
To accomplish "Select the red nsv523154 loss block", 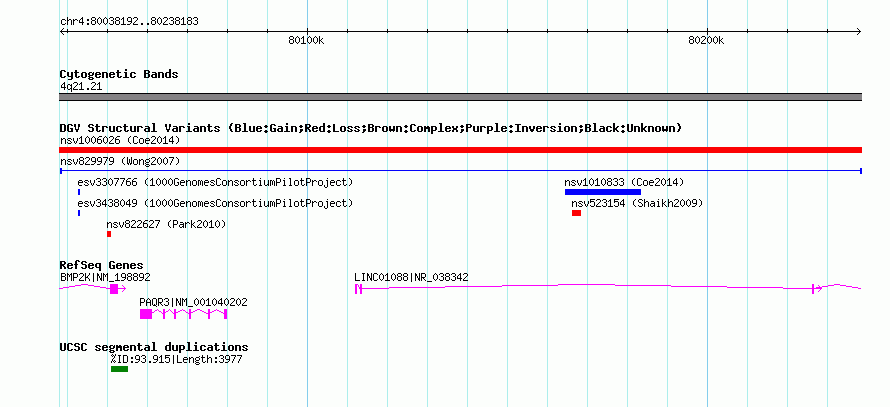I will click(x=576, y=213).
